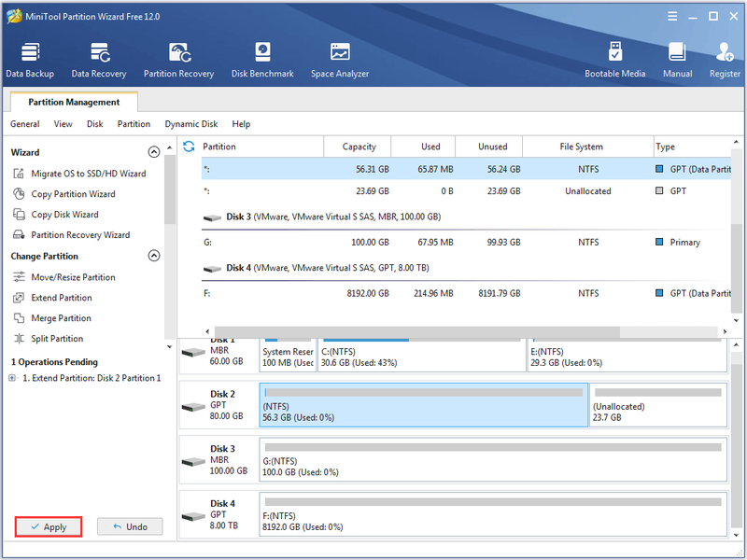
Task: Click the Disk 2 unallocated 23.7 GB block
Action: click(658, 405)
